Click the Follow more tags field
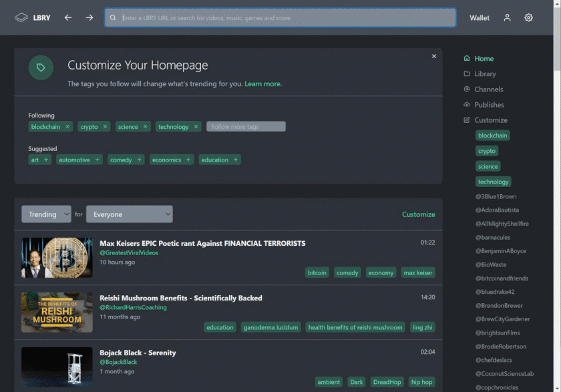561x392 pixels. point(246,127)
